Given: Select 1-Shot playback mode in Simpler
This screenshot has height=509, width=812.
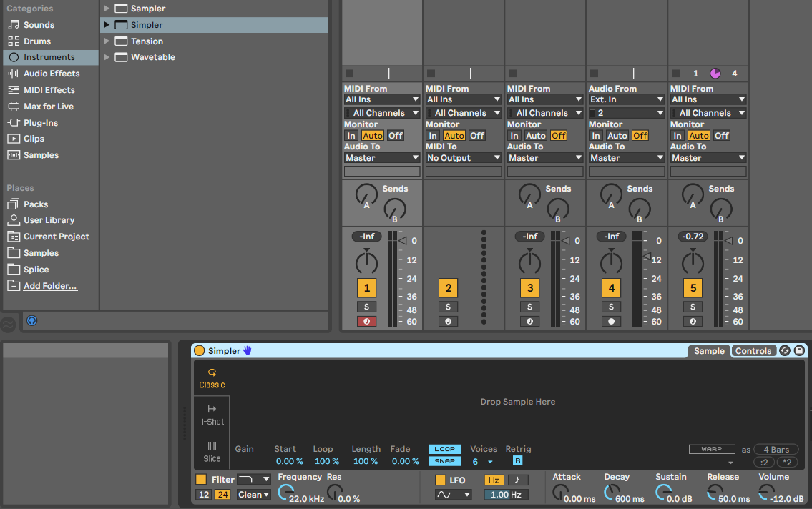Looking at the screenshot, I should pos(212,415).
